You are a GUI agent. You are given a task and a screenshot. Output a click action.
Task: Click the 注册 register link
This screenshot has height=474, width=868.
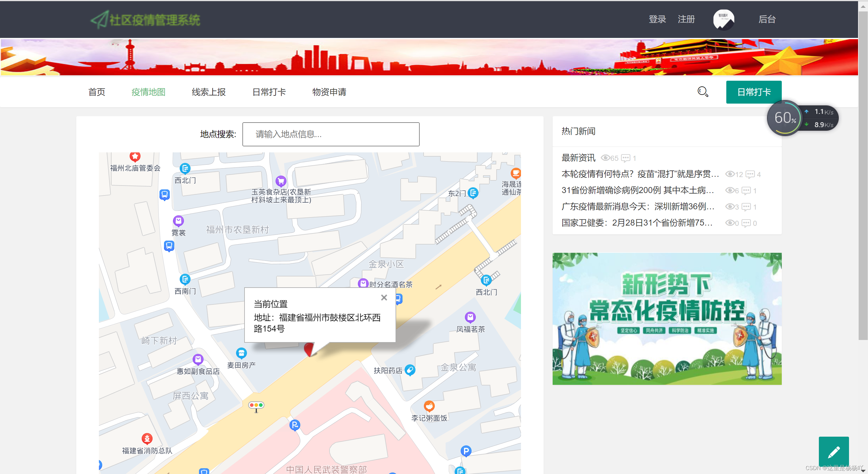coord(686,20)
